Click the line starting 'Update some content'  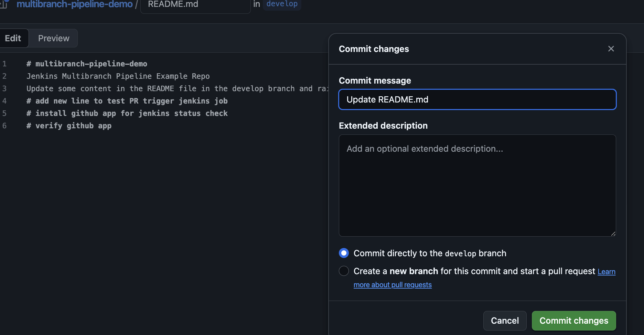(x=177, y=88)
